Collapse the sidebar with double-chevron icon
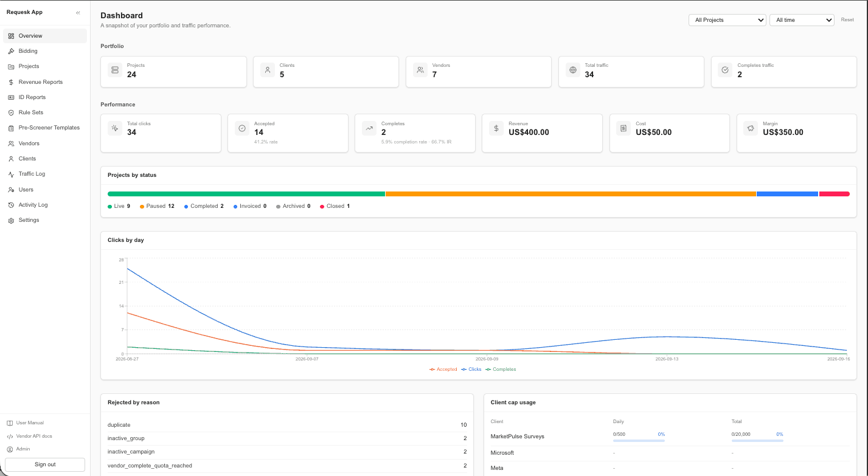The image size is (868, 476). (x=78, y=13)
